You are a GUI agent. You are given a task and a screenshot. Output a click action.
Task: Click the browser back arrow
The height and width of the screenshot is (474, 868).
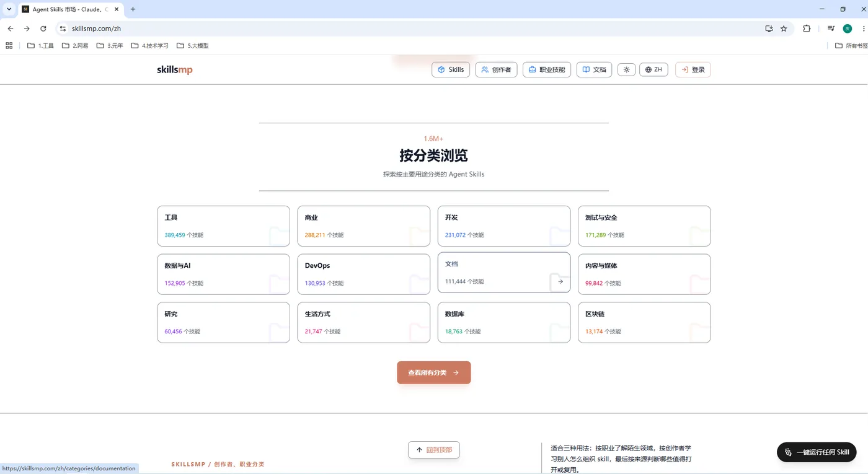pos(11,29)
